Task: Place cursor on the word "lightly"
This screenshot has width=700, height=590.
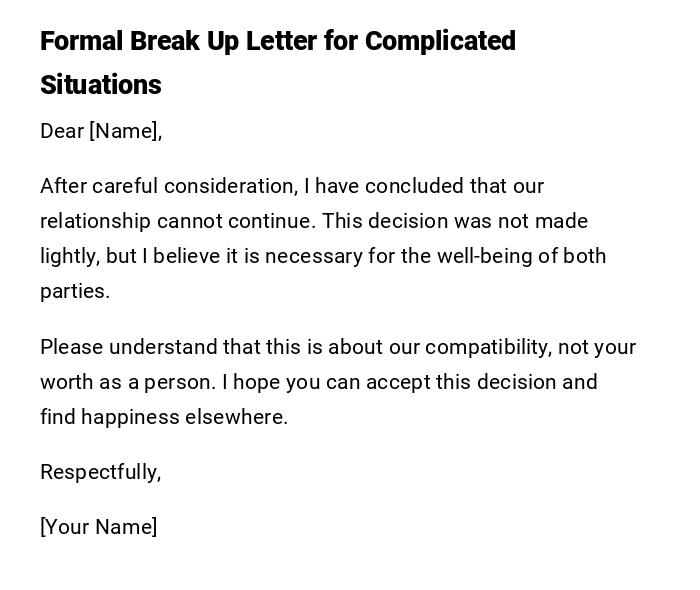Action: 69,256
